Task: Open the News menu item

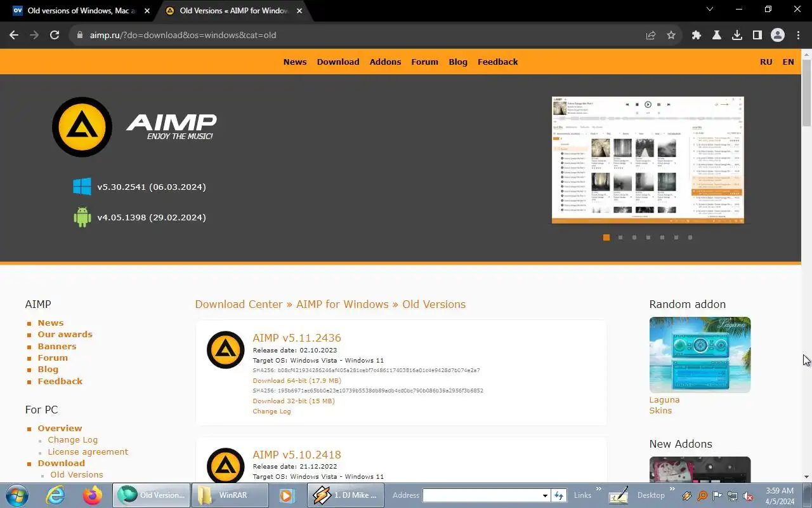Action: coord(295,62)
